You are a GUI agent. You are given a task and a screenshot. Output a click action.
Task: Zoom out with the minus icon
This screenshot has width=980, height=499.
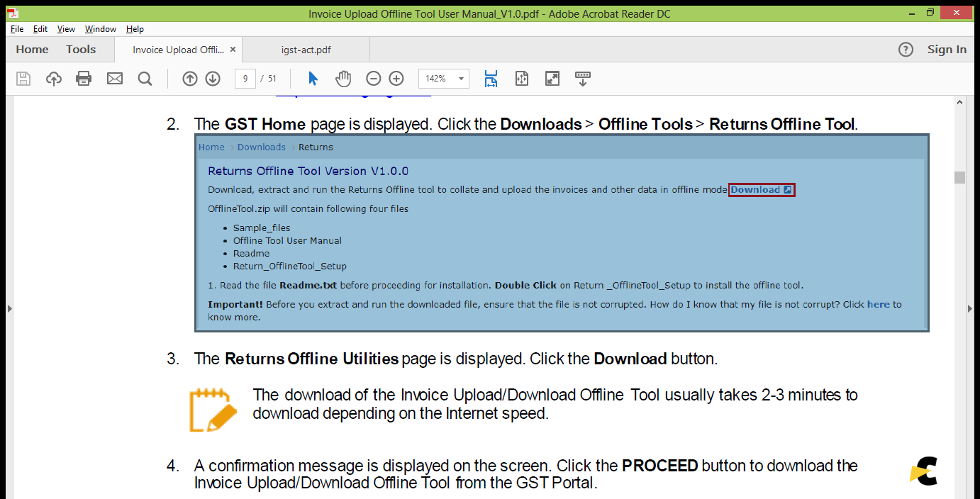pyautogui.click(x=374, y=79)
